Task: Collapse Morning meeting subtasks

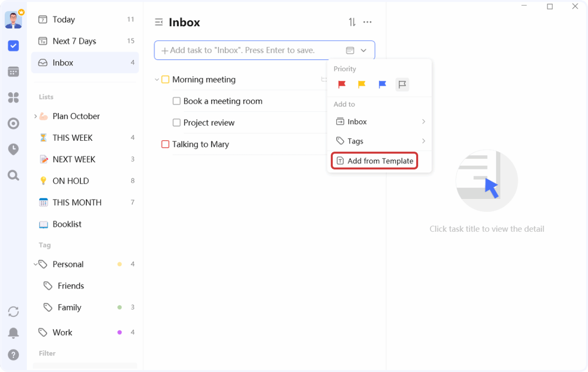Action: (157, 80)
